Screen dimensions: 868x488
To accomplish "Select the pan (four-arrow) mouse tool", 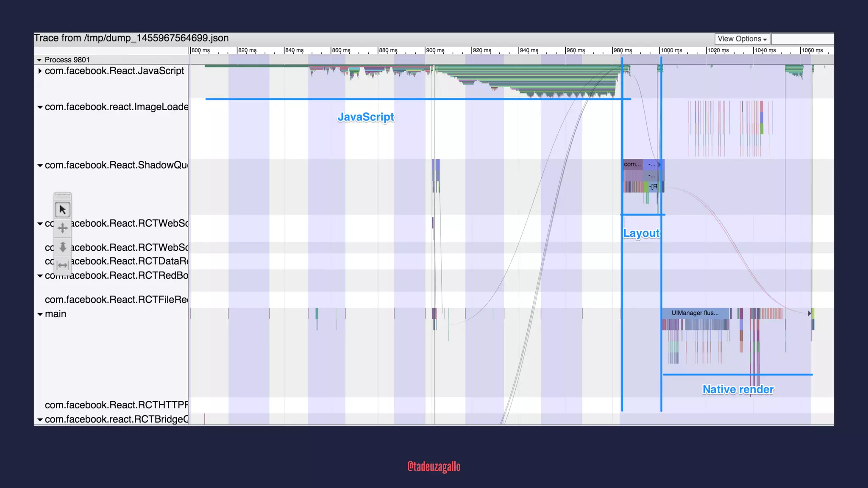I will (x=62, y=228).
